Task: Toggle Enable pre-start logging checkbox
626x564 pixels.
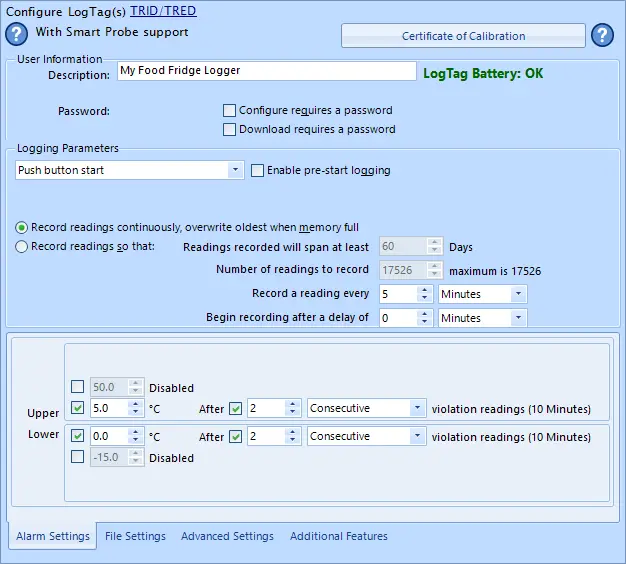Action: click(x=258, y=170)
